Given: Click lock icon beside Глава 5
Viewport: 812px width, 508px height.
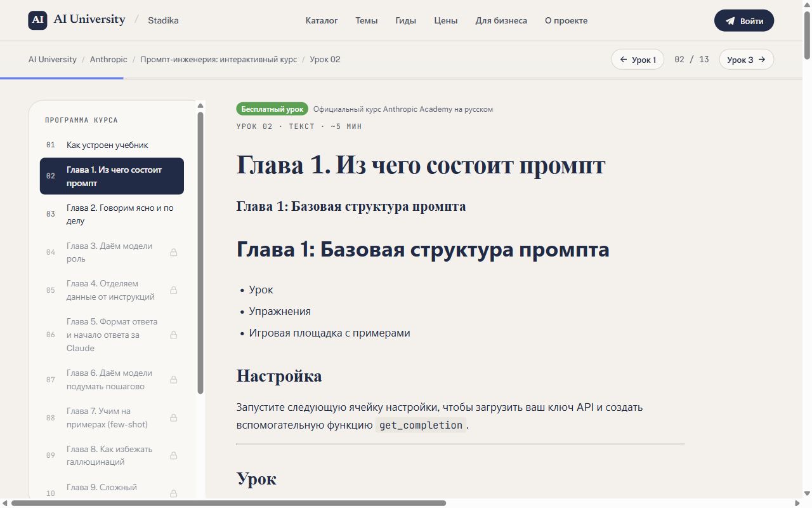Looking at the screenshot, I should pos(174,335).
